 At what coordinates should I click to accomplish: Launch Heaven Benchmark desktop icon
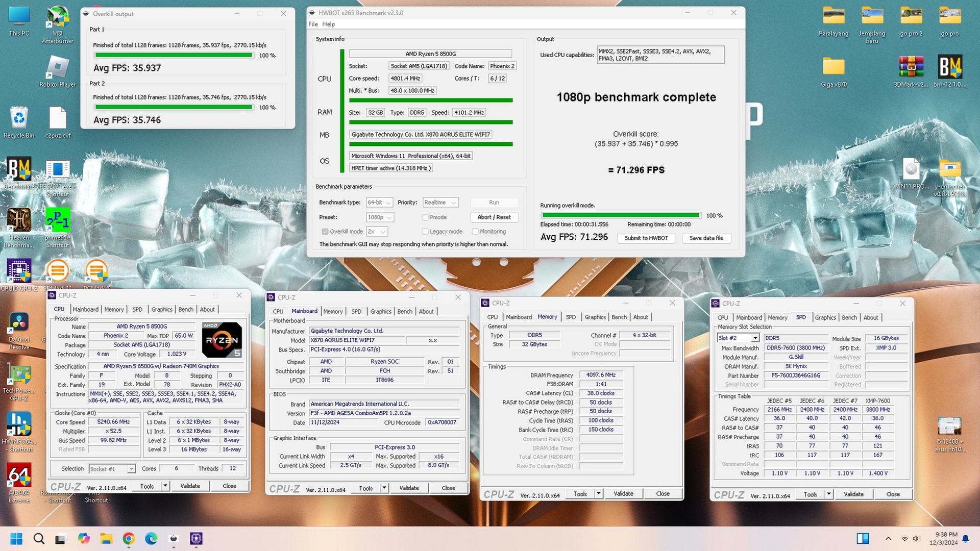(x=19, y=228)
